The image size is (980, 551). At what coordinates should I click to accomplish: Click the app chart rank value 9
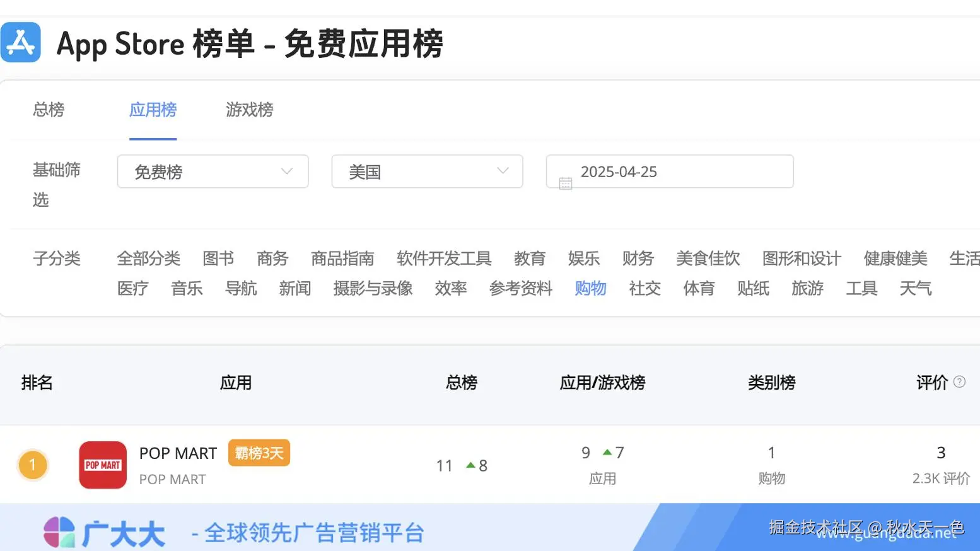coord(586,453)
